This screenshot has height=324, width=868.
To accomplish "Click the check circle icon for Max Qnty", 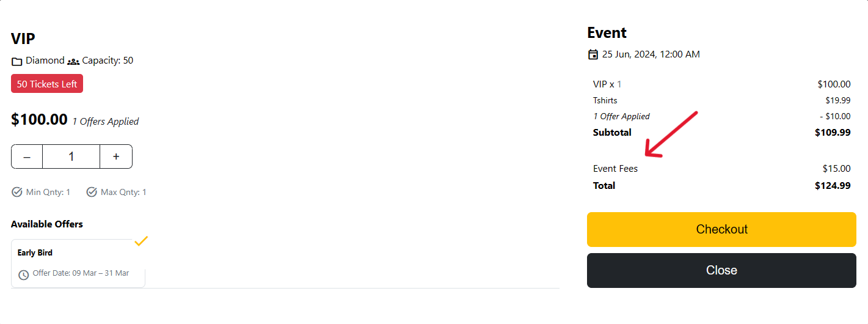I will [x=92, y=192].
